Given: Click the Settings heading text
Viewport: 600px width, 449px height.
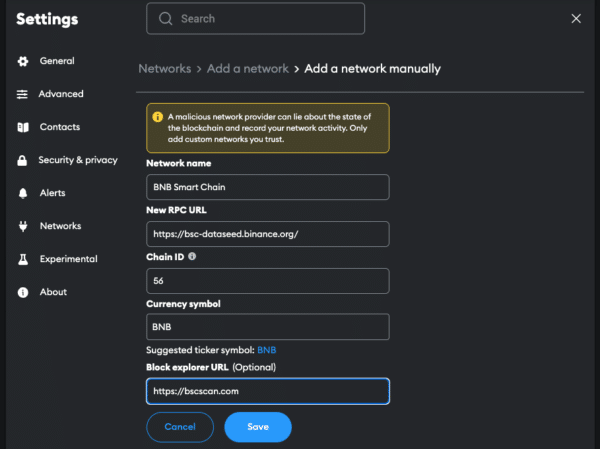Looking at the screenshot, I should click(47, 19).
